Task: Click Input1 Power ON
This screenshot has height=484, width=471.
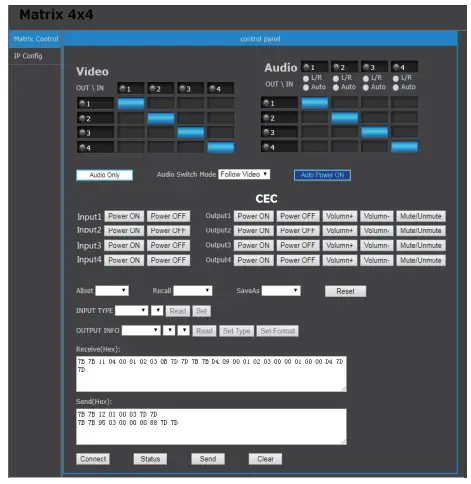Action: 124,216
